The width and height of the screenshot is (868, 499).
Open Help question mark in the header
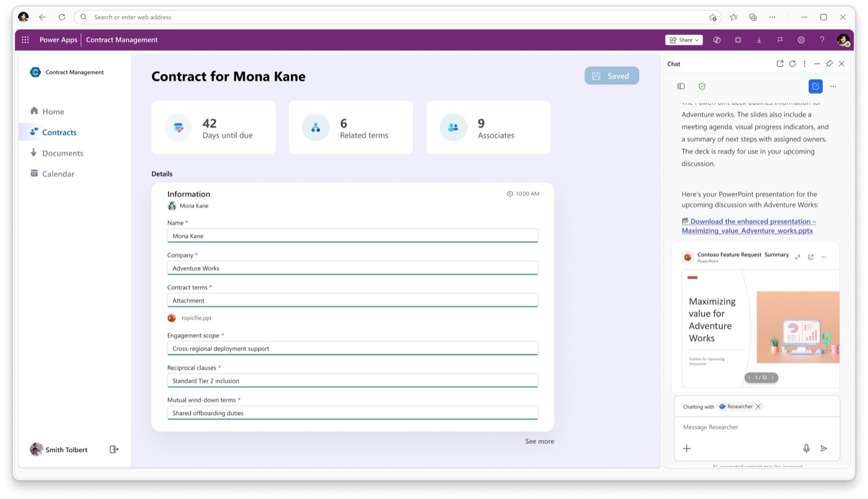click(822, 40)
